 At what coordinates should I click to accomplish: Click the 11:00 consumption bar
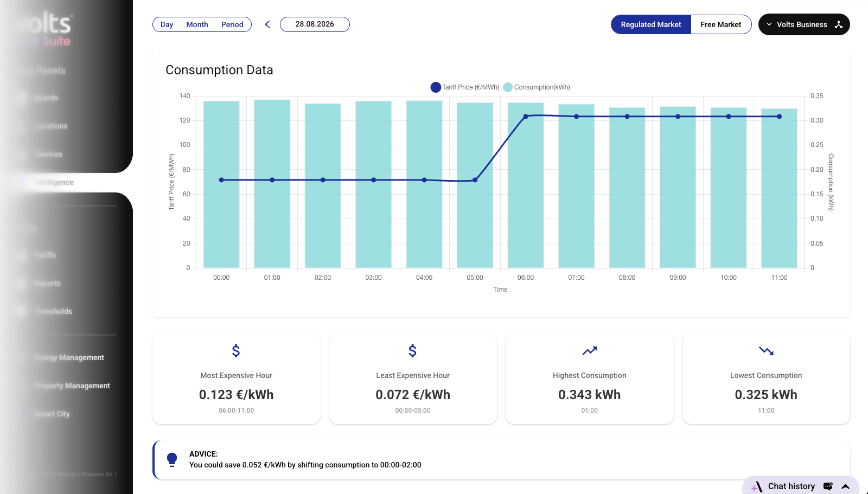[x=779, y=188]
